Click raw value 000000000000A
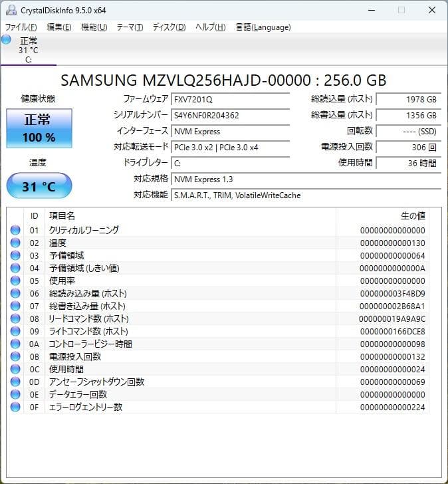 click(392, 269)
